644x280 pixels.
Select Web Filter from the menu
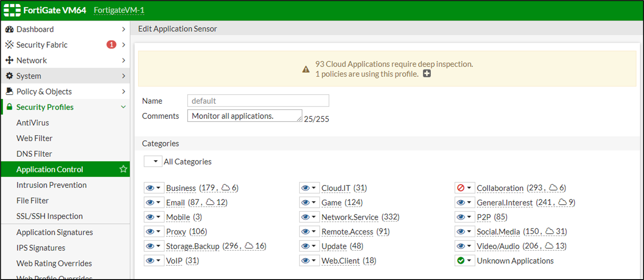[34, 138]
